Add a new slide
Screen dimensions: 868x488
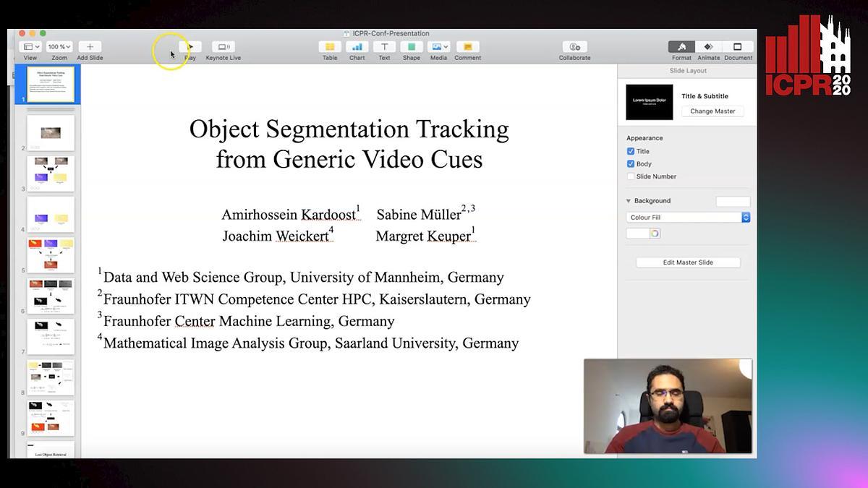tap(90, 46)
